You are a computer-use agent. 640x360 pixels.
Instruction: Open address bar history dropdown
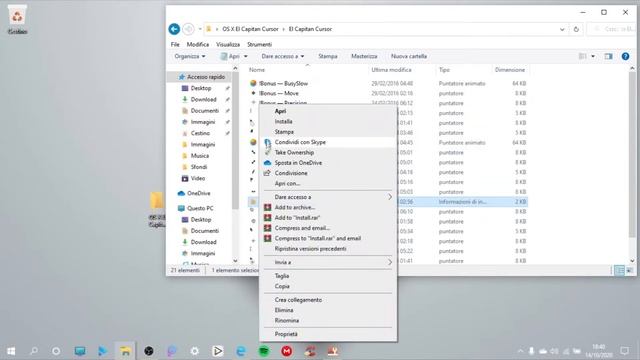pos(562,29)
